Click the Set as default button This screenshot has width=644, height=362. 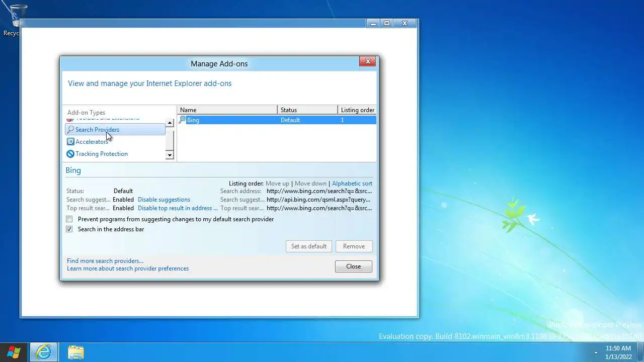[x=309, y=246]
